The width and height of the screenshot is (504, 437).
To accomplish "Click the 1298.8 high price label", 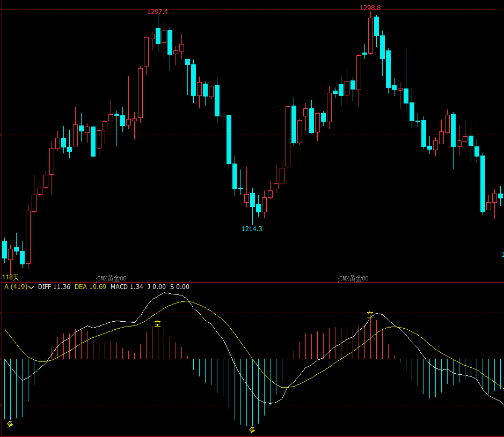I will click(x=370, y=8).
